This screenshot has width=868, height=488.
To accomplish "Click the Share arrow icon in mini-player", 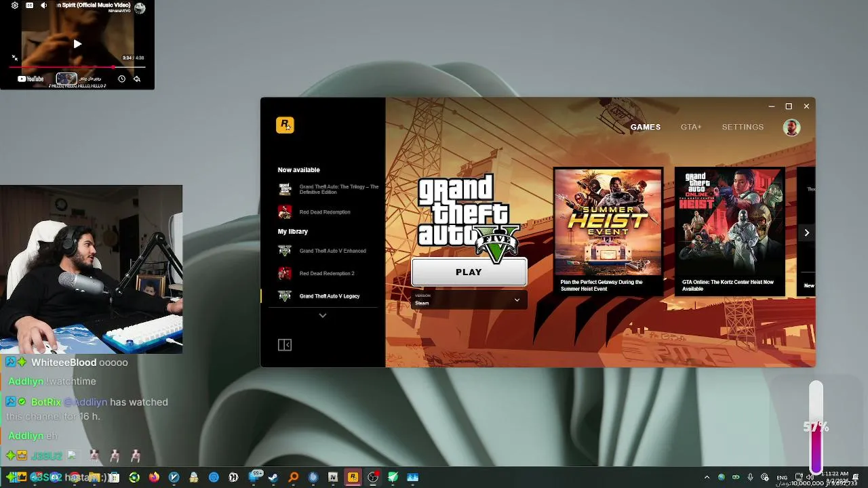I will 136,79.
